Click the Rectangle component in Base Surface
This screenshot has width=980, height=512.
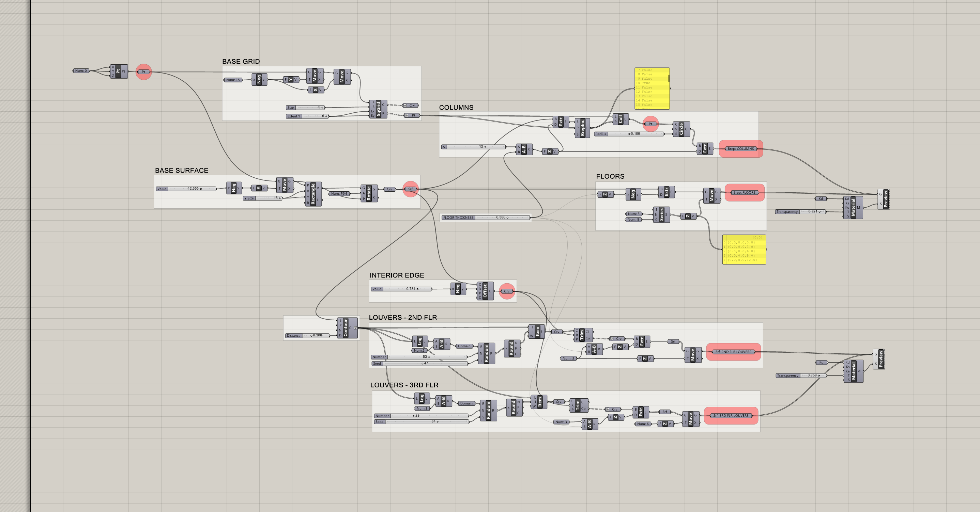coord(313,194)
